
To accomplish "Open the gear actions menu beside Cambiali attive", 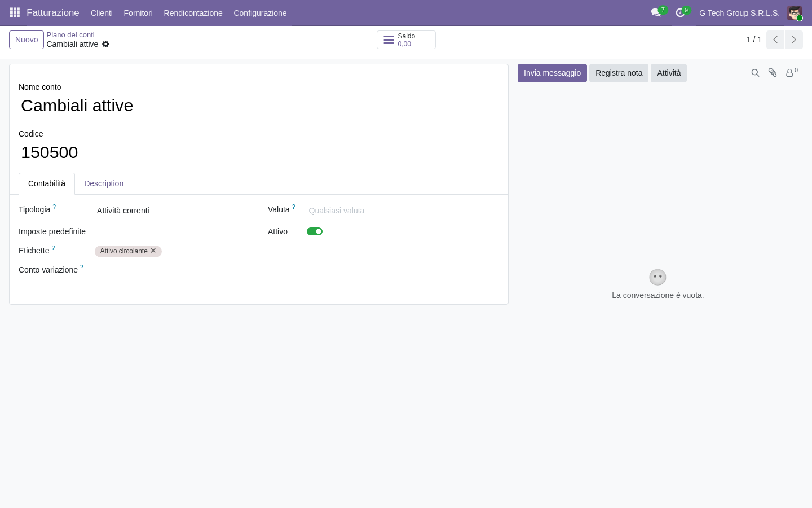I will pyautogui.click(x=105, y=44).
